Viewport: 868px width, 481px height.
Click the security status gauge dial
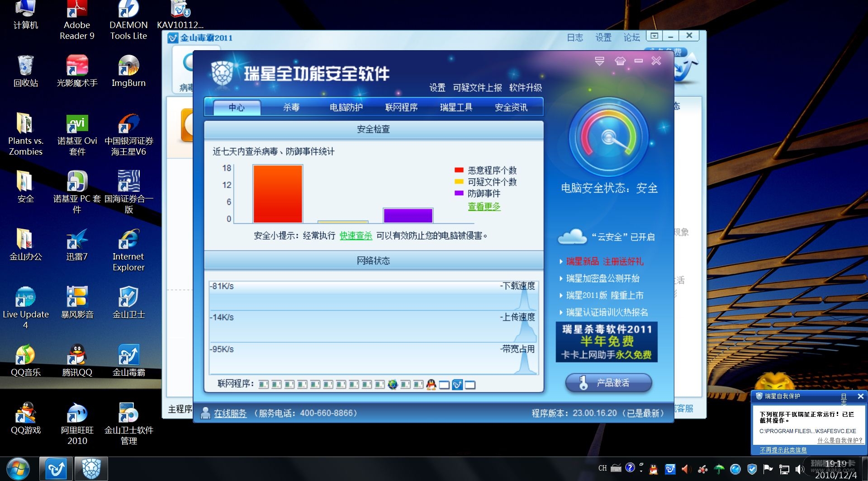pyautogui.click(x=608, y=137)
